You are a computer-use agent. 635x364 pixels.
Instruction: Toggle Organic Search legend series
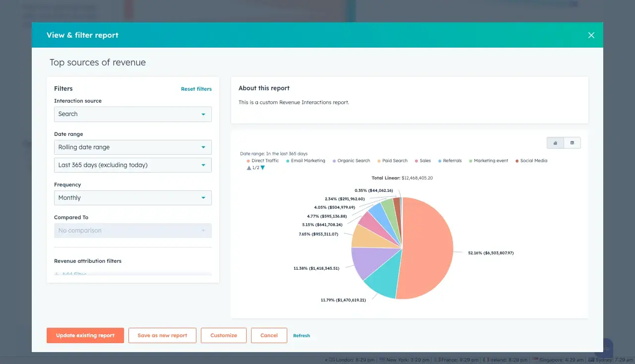pos(351,161)
